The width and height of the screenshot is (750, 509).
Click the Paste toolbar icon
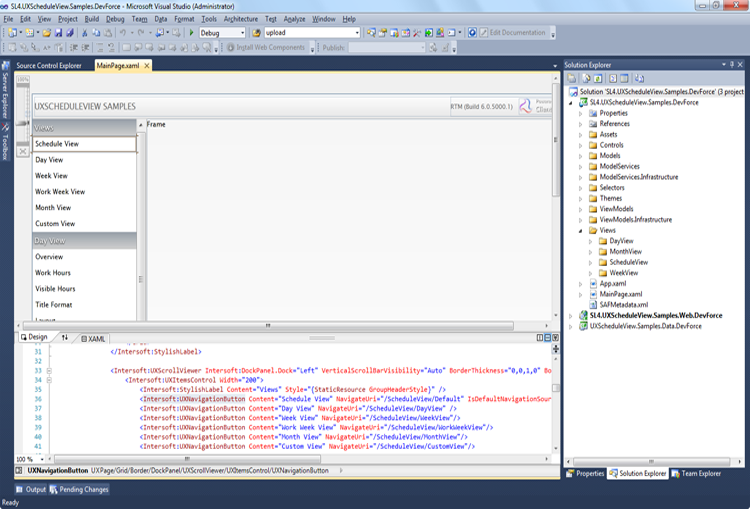pos(108,33)
